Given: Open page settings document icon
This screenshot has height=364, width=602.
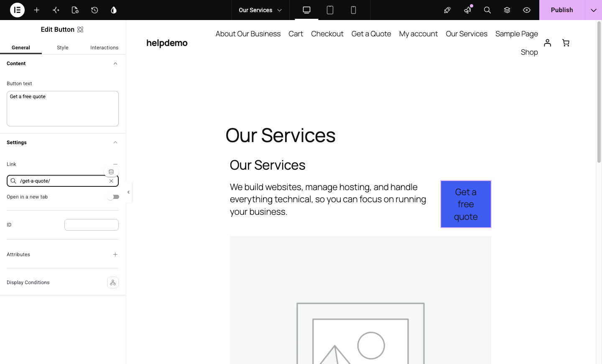Looking at the screenshot, I should [75, 10].
